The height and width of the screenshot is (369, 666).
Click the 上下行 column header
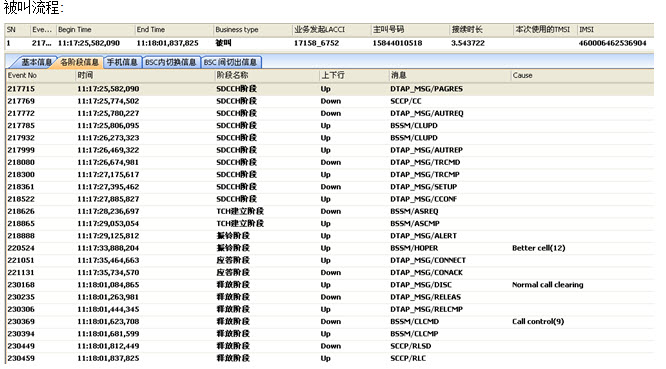point(354,75)
